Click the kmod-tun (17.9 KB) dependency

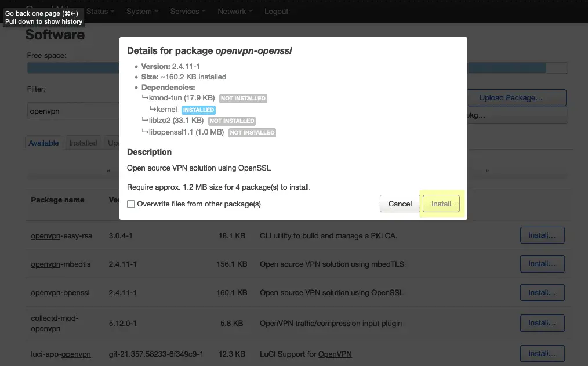[x=182, y=98]
